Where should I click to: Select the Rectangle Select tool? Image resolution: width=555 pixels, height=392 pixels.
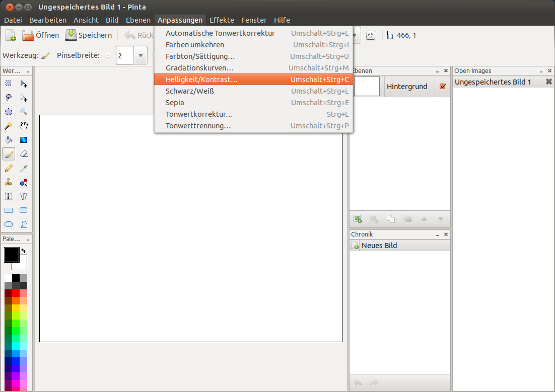(x=9, y=84)
